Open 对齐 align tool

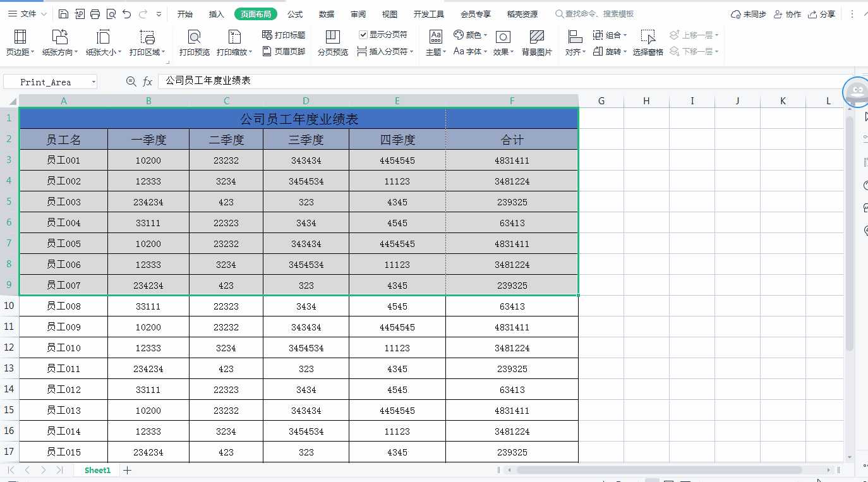(576, 44)
